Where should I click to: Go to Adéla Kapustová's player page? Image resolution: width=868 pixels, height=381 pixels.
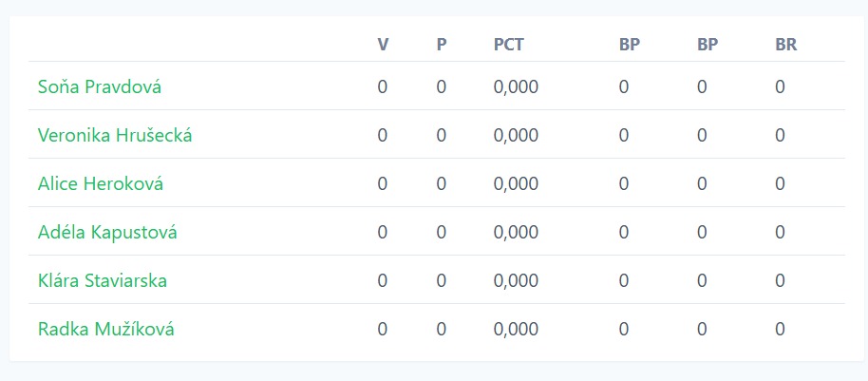(x=107, y=232)
